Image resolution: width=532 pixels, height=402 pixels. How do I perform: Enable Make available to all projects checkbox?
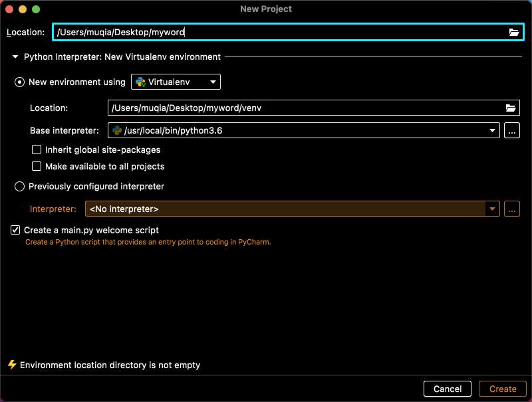click(x=37, y=166)
